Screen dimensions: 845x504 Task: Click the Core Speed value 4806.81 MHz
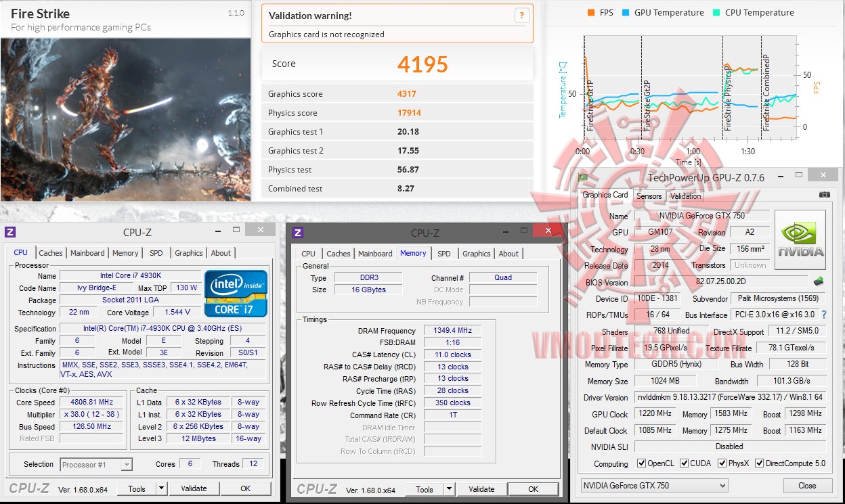pyautogui.click(x=91, y=402)
